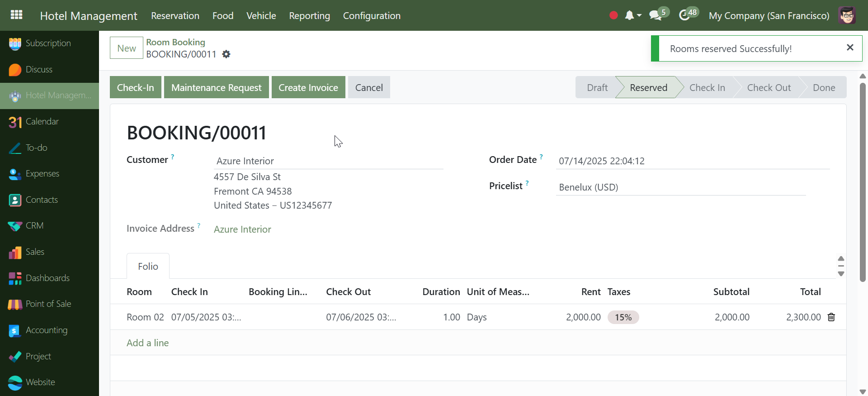
Task: Open the Configuration menu
Action: click(x=372, y=16)
